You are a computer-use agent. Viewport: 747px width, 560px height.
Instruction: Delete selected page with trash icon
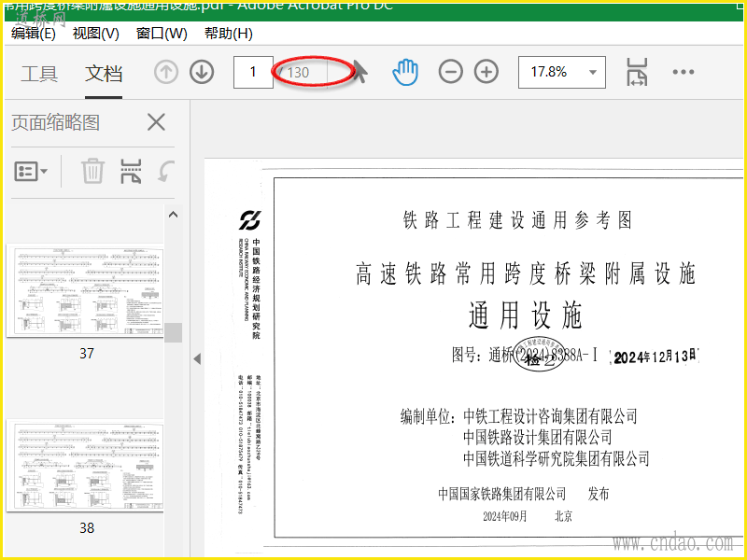pos(92,171)
